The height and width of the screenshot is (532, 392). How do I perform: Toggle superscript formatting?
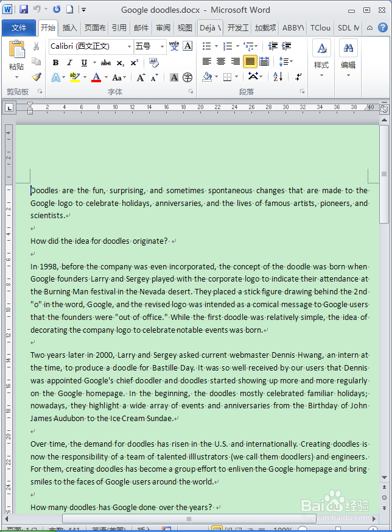tap(134, 62)
